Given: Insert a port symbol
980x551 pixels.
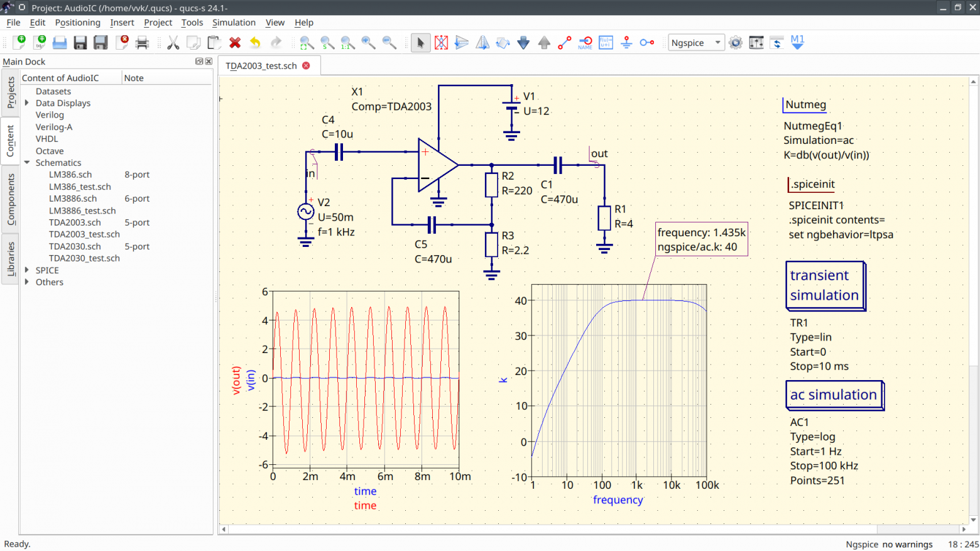Looking at the screenshot, I should (x=646, y=43).
